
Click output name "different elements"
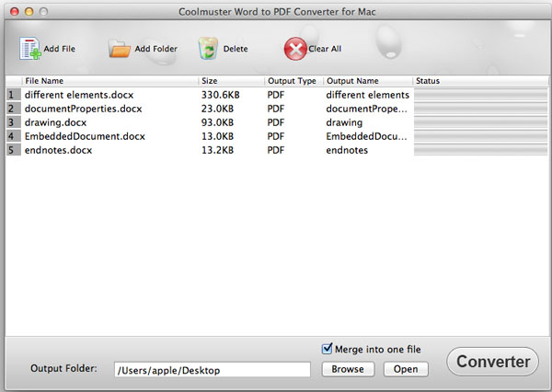coord(367,95)
